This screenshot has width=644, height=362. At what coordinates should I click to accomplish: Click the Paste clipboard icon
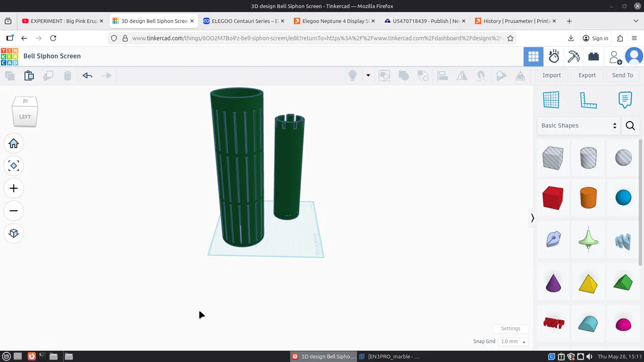(x=29, y=75)
